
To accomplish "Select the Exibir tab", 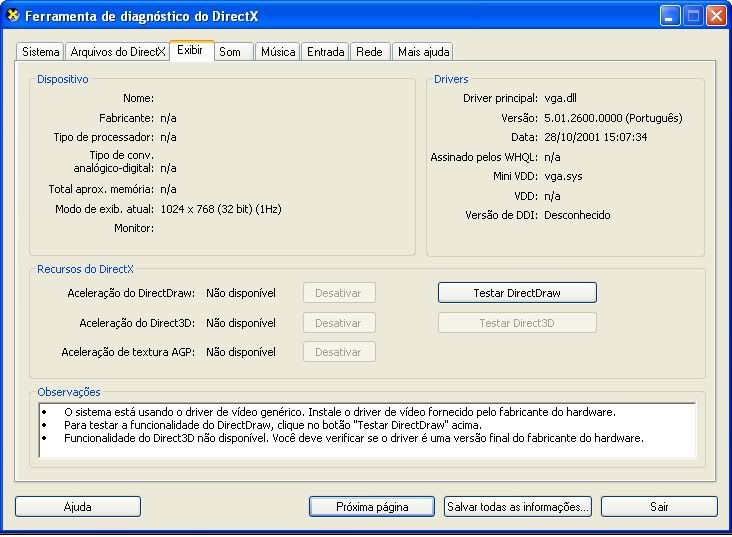I will click(x=190, y=51).
